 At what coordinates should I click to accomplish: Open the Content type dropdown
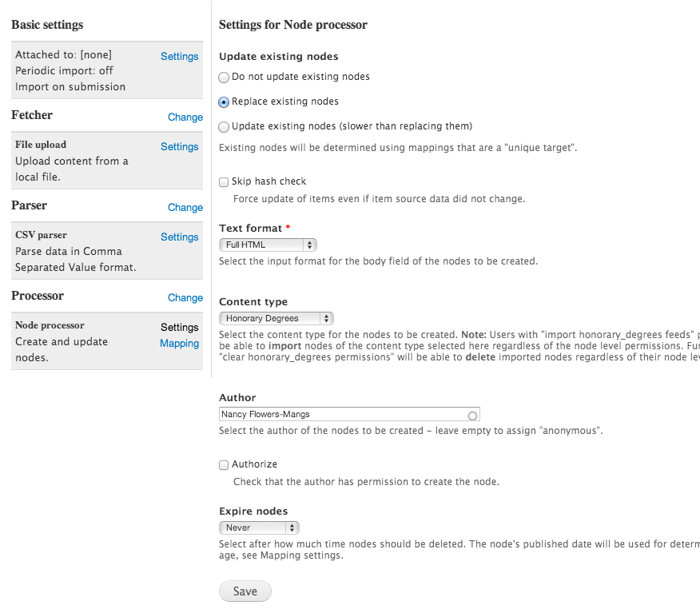(x=276, y=318)
